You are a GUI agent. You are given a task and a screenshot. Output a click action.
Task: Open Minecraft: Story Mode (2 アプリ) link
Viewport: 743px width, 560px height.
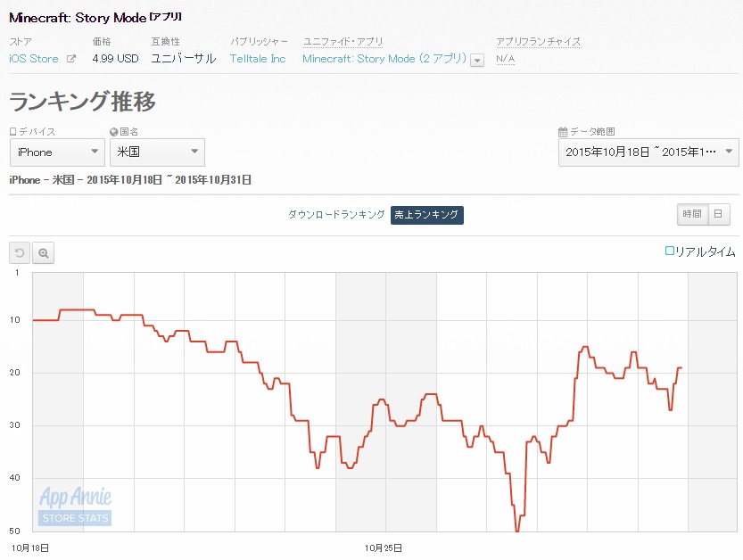pyautogui.click(x=384, y=59)
